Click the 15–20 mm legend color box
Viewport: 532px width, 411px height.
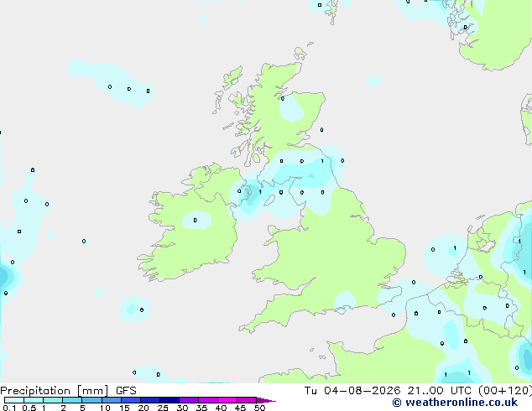[130, 400]
